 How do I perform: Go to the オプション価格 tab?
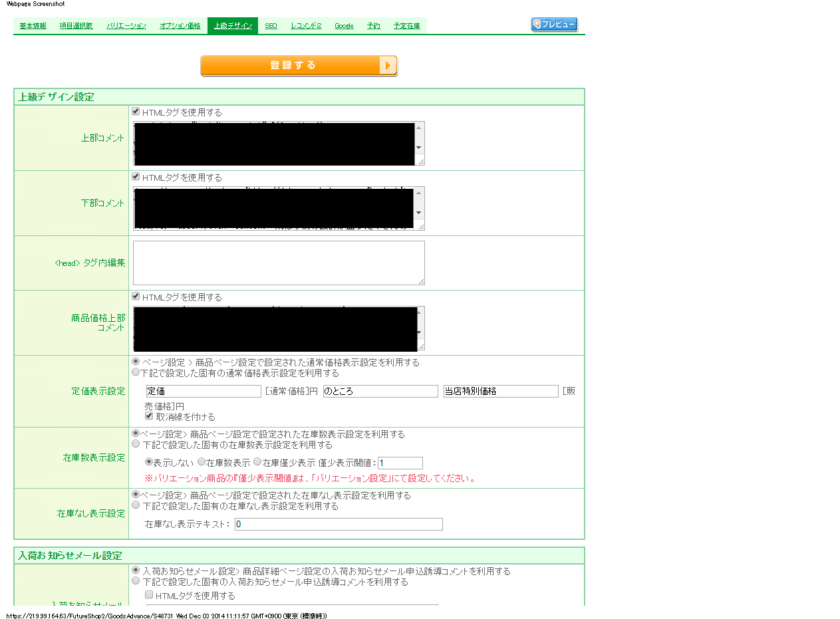click(180, 26)
